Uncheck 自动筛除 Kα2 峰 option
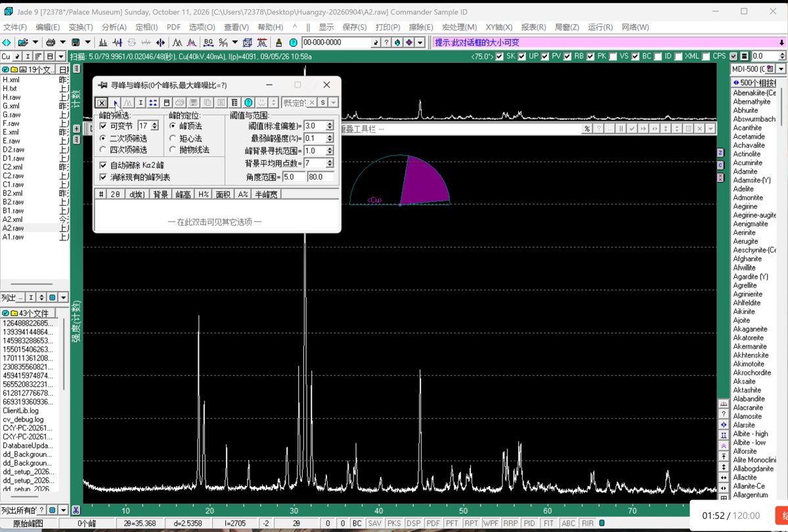Image resolution: width=788 pixels, height=532 pixels. [103, 166]
